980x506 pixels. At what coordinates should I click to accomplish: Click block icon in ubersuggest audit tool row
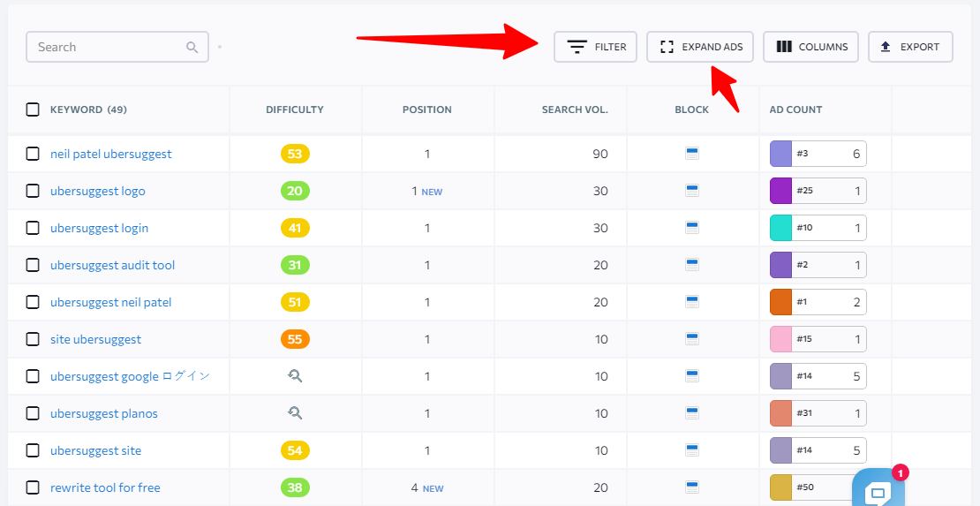click(x=692, y=265)
